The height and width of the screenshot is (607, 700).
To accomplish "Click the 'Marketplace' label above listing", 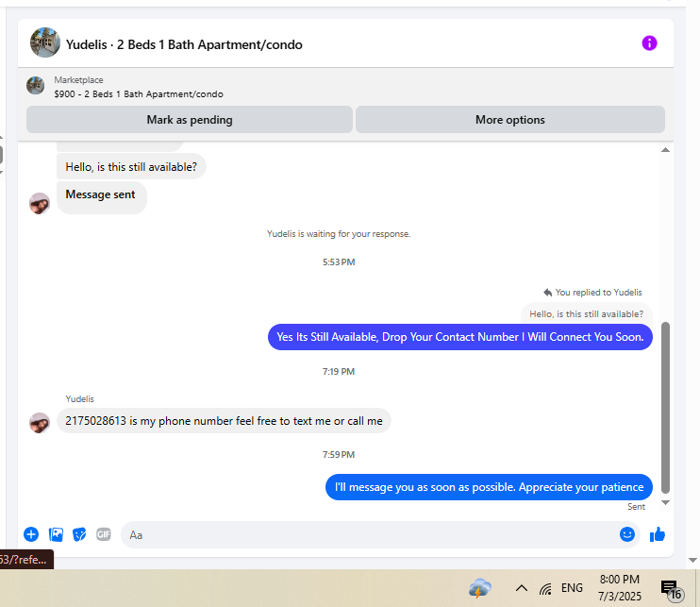I will coord(78,80).
